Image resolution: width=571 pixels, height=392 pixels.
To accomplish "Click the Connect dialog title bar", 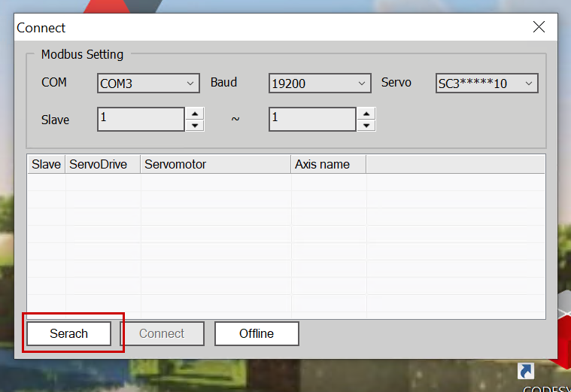I will click(x=263, y=28).
